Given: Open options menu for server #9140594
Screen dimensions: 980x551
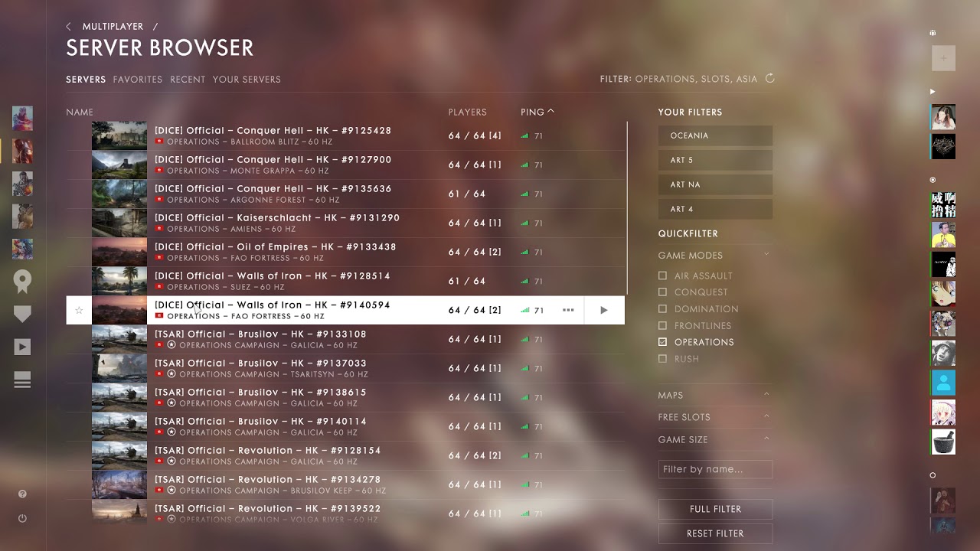Looking at the screenshot, I should pyautogui.click(x=568, y=310).
